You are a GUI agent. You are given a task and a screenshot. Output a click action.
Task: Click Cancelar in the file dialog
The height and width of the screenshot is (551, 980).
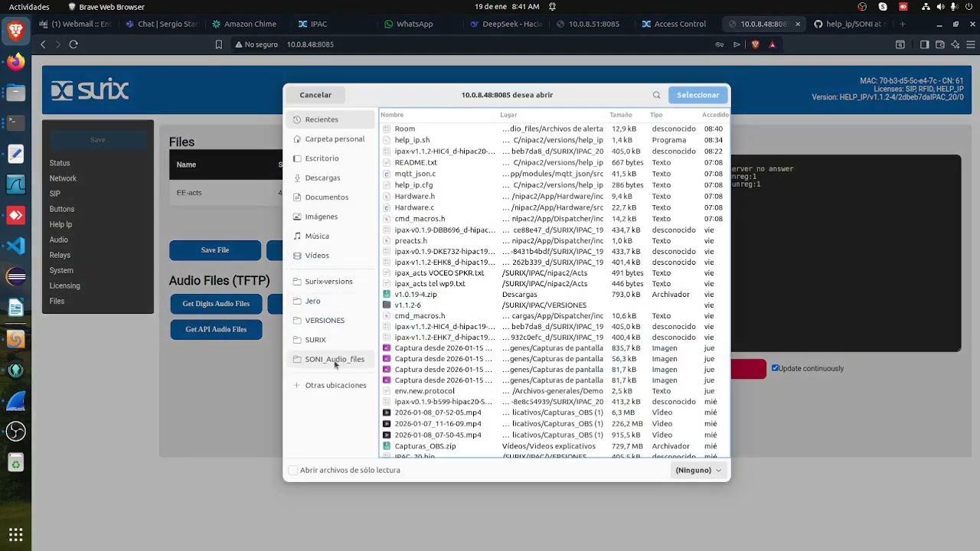point(315,95)
